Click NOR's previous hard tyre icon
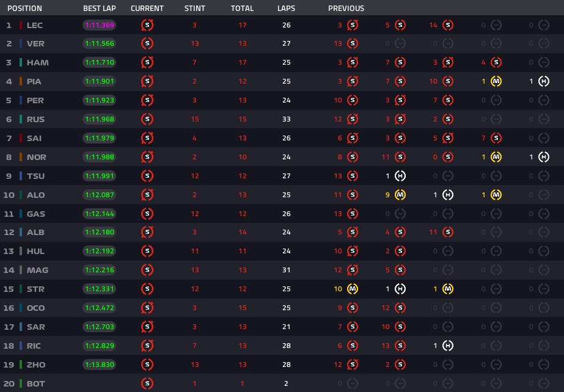Screen dimensions: 564x392 (543, 157)
